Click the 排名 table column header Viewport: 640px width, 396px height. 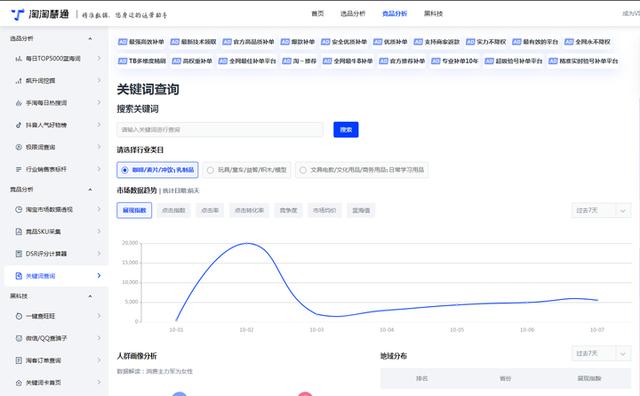coord(422,378)
